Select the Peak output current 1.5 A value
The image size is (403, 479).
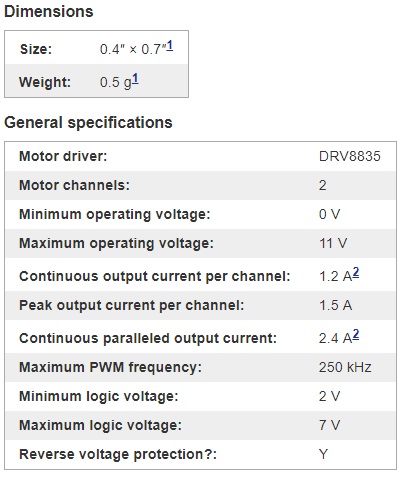(x=335, y=305)
